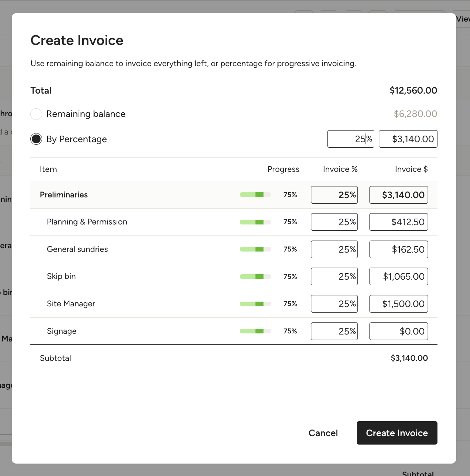Edit Signage $0.00 amount field
The width and height of the screenshot is (470, 476).
(x=398, y=331)
